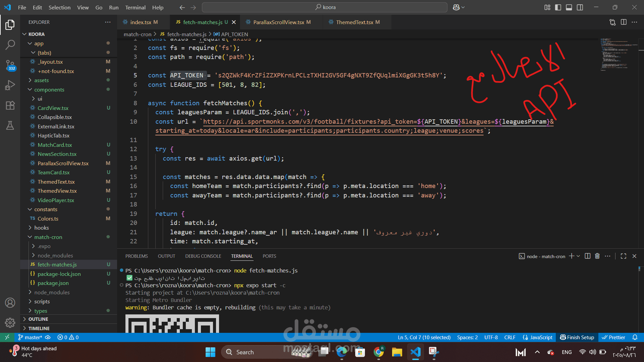The image size is (644, 362).
Task: Split the terminal panel
Action: 587,256
